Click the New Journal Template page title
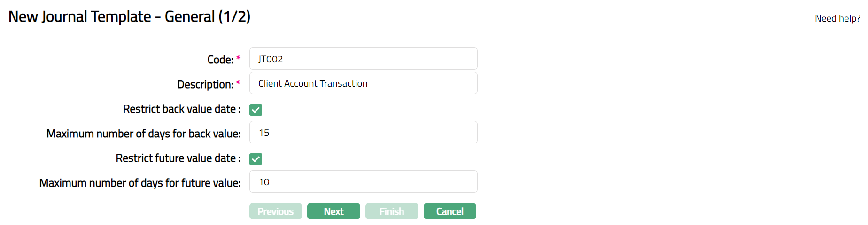Viewport: 868px width, 225px height. coord(129,16)
